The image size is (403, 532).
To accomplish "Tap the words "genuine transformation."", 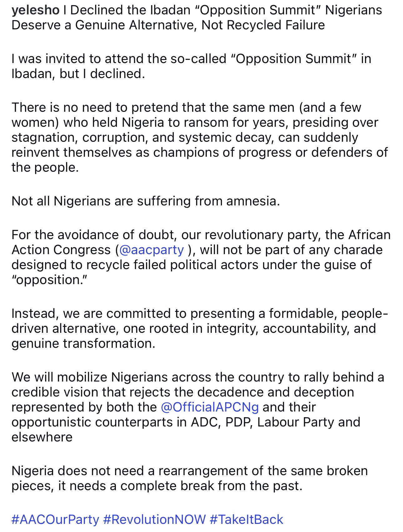I will pos(83,343).
